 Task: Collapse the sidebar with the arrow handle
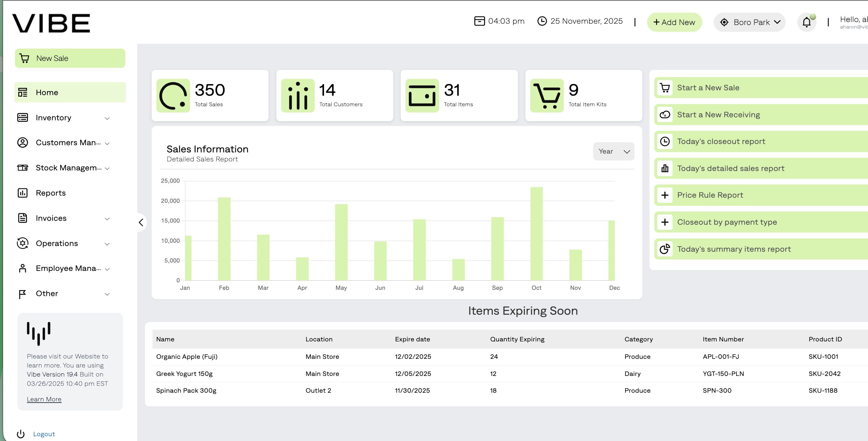(x=141, y=223)
